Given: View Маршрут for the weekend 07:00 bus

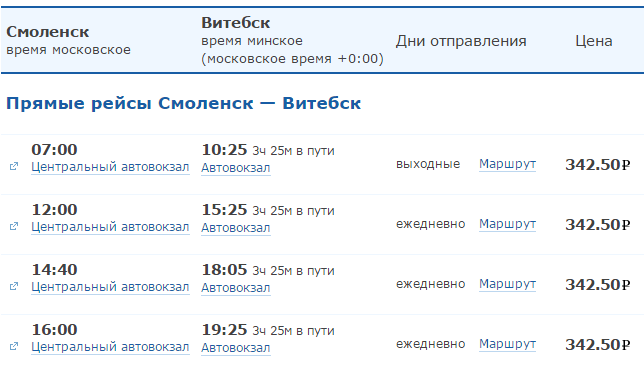Looking at the screenshot, I should point(507,164).
